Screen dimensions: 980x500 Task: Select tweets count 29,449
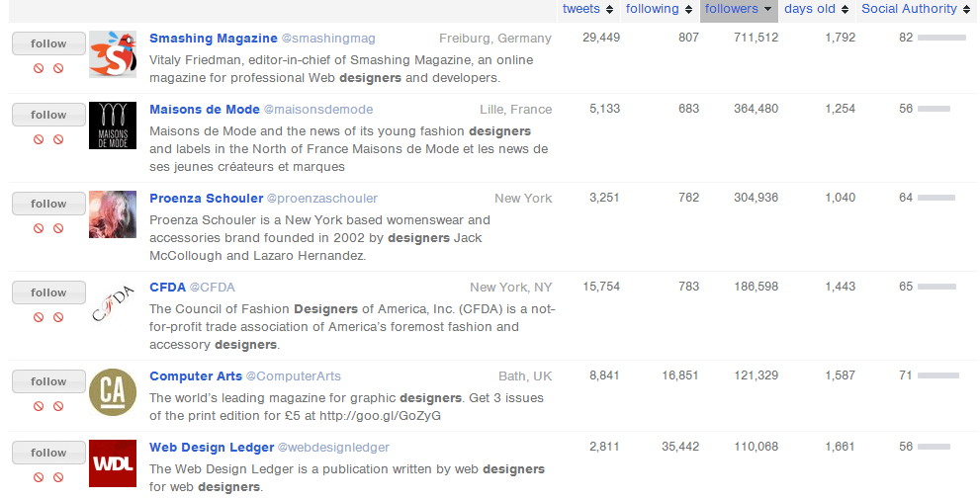601,38
